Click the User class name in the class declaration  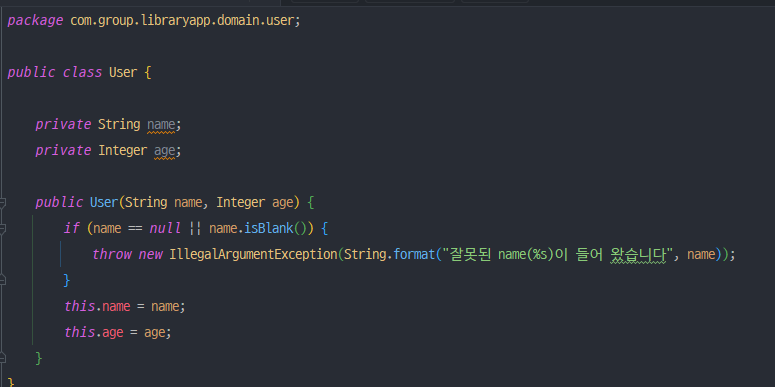tap(123, 72)
